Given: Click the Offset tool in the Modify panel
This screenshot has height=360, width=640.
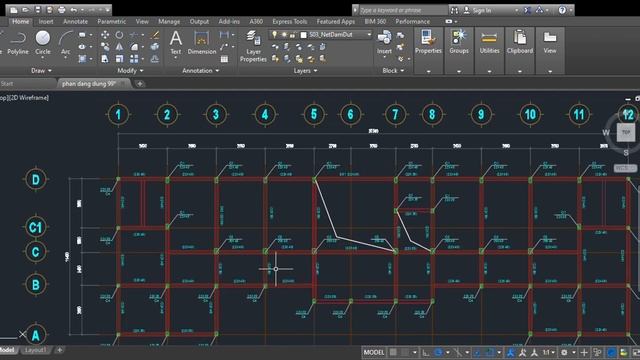Looking at the screenshot, I should (x=155, y=59).
